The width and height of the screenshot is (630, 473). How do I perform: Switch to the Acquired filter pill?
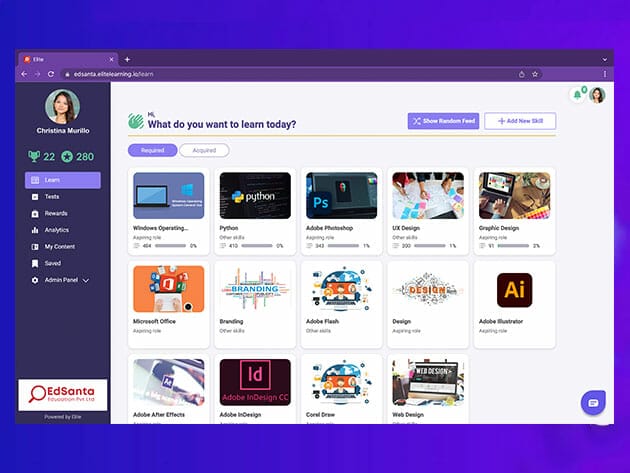click(x=204, y=150)
